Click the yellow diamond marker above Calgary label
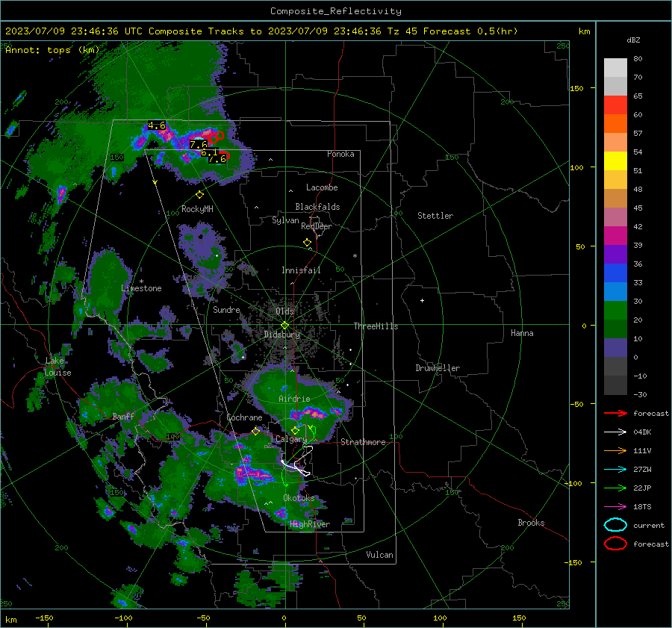672x628 pixels. (295, 430)
